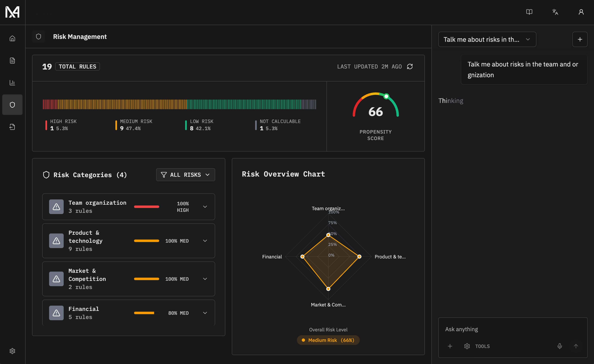Open the documentation book icon top right
This screenshot has width=594, height=364.
point(529,12)
